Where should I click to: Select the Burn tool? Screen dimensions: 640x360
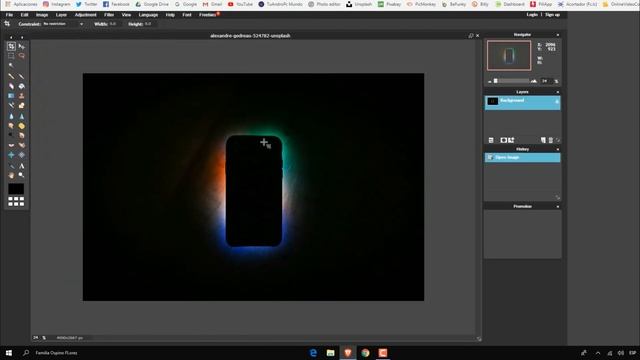(22, 136)
